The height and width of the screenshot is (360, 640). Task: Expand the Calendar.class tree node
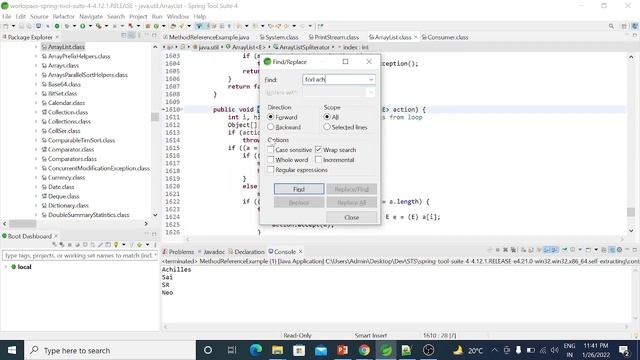pos(36,103)
